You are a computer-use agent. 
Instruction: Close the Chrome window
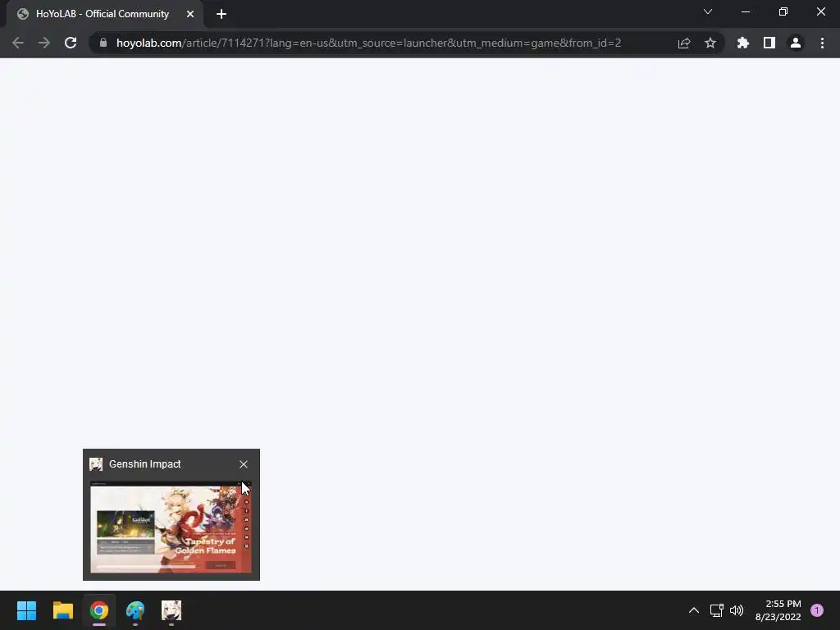pos(820,11)
